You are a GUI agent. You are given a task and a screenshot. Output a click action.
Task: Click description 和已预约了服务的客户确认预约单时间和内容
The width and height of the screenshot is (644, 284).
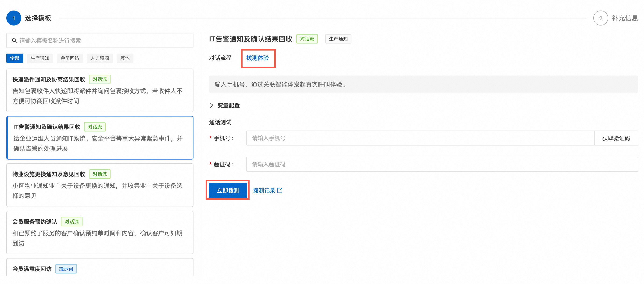pyautogui.click(x=97, y=238)
